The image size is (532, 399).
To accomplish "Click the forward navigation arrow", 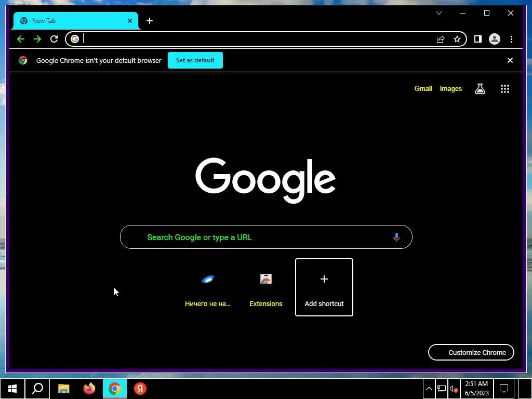I will tap(37, 39).
